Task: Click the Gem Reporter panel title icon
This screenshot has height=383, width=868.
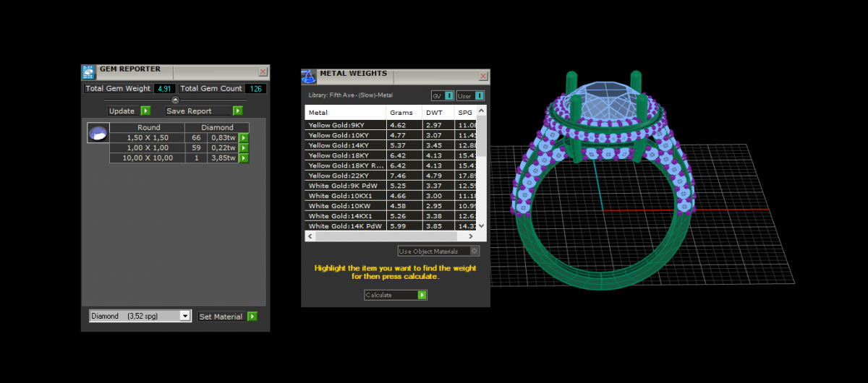Action: (88, 72)
